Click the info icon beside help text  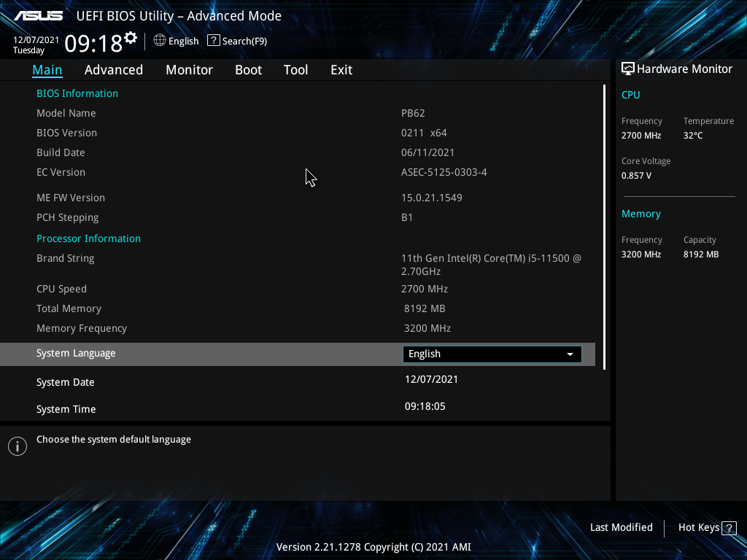coord(18,446)
